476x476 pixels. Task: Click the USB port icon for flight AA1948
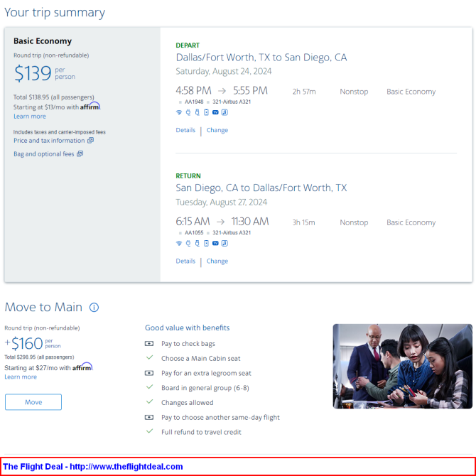(198, 112)
